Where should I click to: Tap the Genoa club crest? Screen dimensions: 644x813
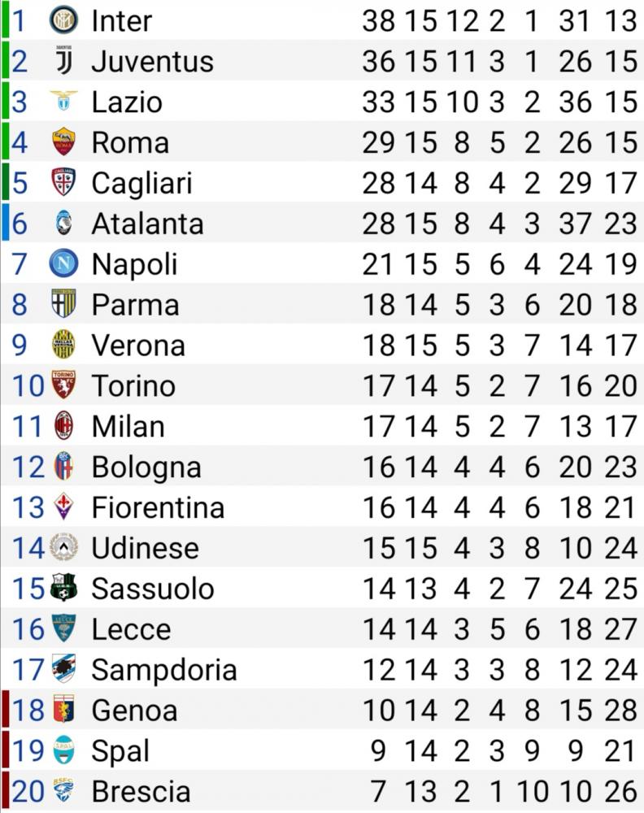pos(63,709)
